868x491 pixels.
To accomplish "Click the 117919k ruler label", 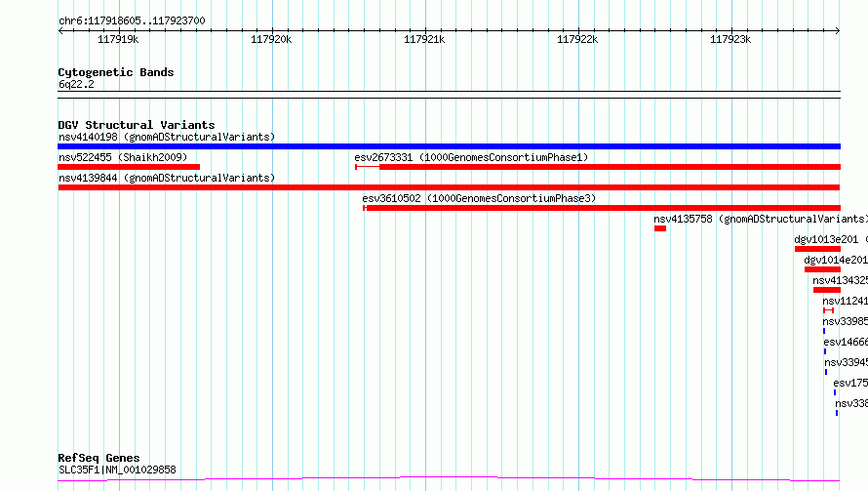I will (118, 39).
